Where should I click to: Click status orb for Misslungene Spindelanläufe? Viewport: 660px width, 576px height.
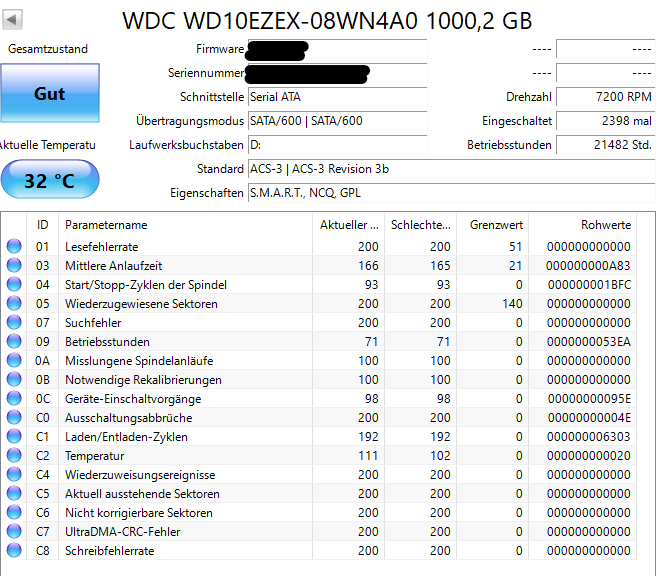pos(14,360)
